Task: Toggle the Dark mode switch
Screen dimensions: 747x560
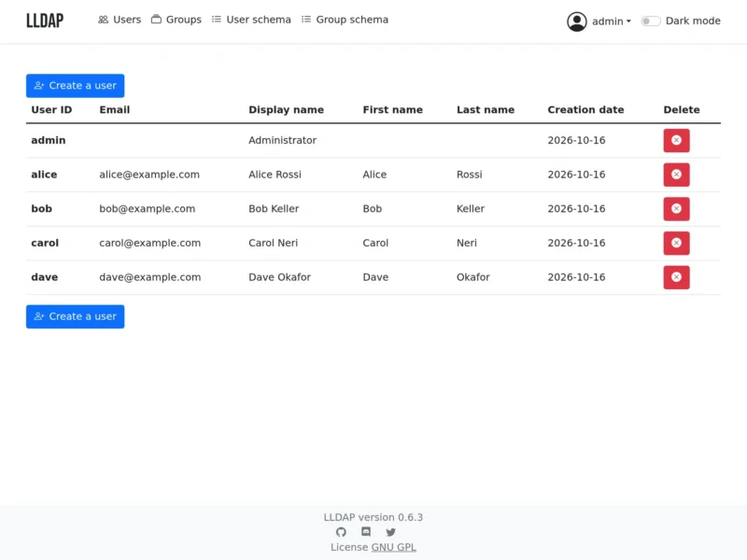Action: (650, 21)
